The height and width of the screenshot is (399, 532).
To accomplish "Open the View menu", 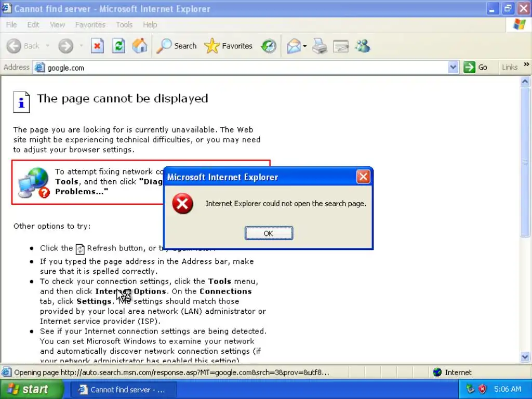I will point(57,24).
